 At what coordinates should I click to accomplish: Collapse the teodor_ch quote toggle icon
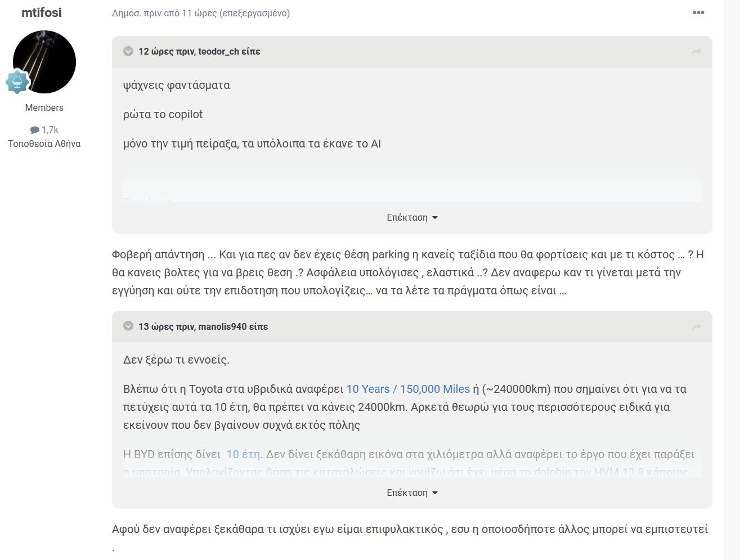(x=128, y=51)
